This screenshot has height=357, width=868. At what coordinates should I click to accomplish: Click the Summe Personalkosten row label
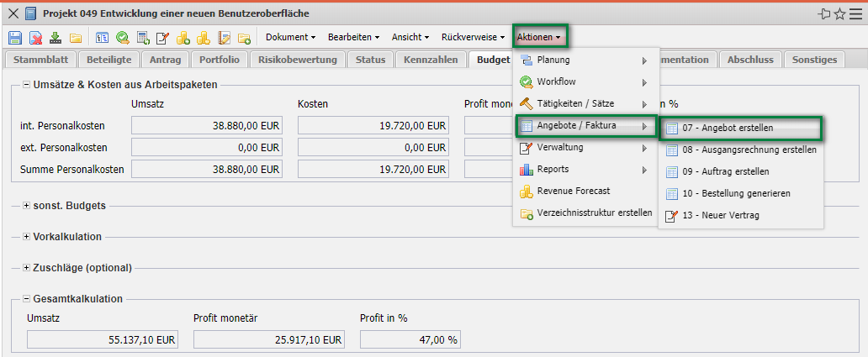tap(72, 169)
